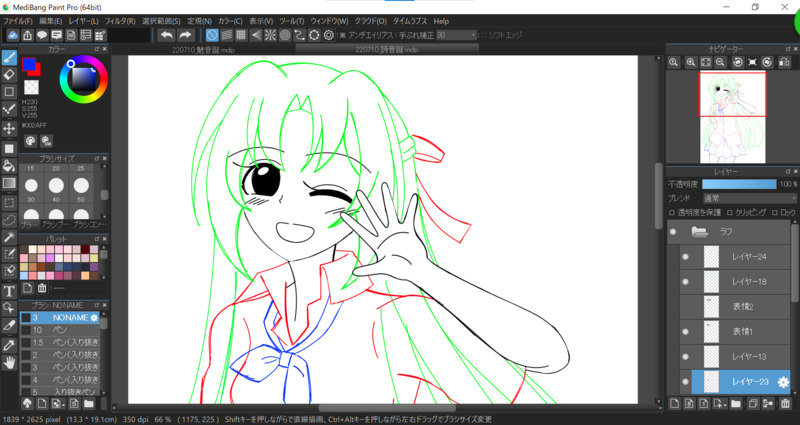Image resolution: width=800 pixels, height=425 pixels.
Task: Open add-layer dropdown in Layers panel
Action: (x=720, y=404)
